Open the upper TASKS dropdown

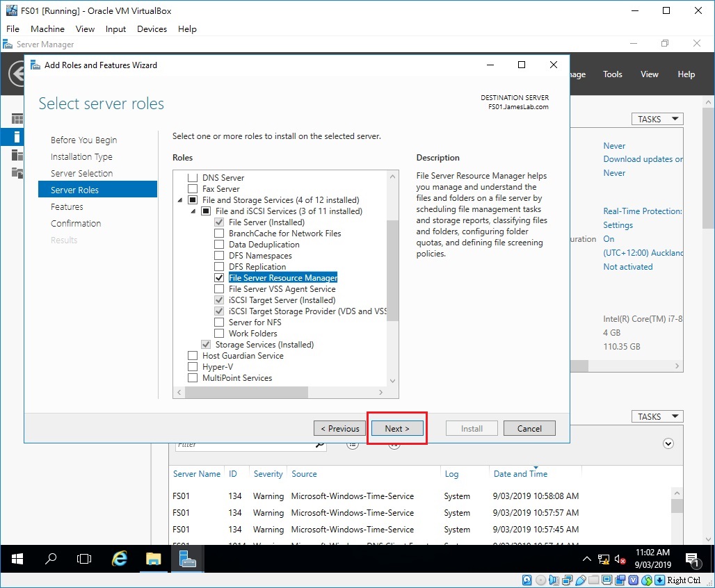[657, 119]
